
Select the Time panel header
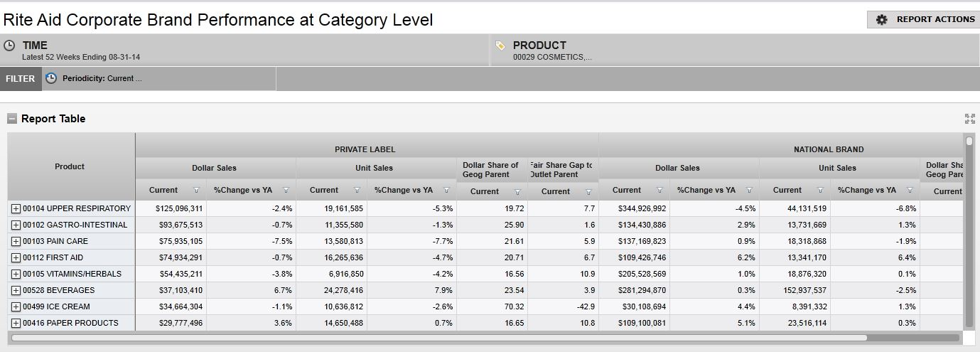pos(35,46)
